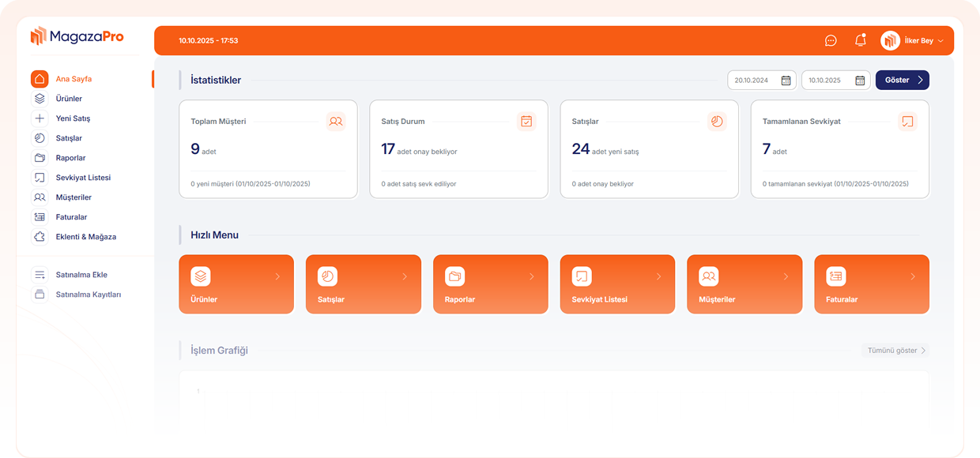Screen dimensions: 980x458
Task: Click the Satışlar pie chart card icon
Action: pyautogui.click(x=717, y=122)
